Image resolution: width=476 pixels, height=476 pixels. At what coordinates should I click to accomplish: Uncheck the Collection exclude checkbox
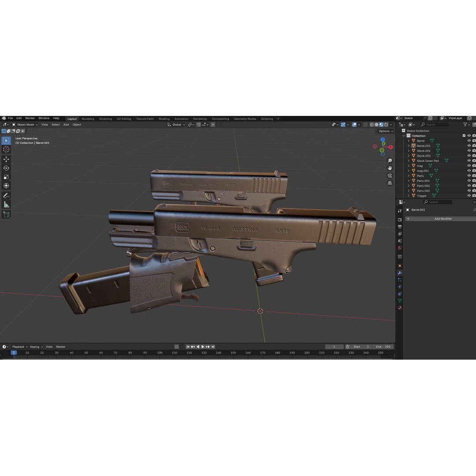(x=464, y=136)
